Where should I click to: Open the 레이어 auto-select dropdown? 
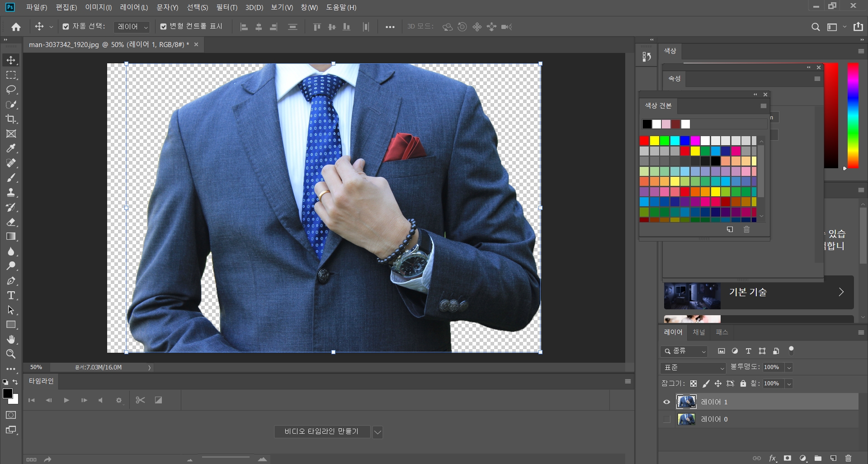[x=132, y=27]
